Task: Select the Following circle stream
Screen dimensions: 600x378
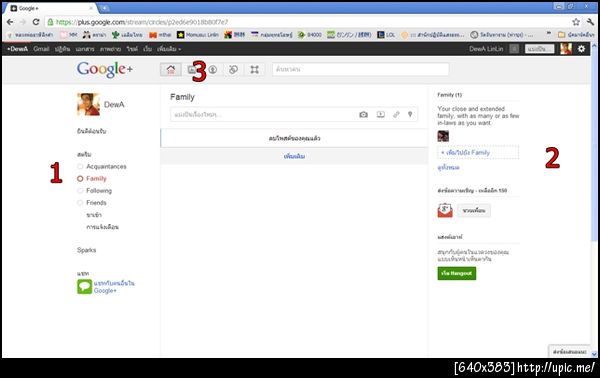Action: coord(95,191)
